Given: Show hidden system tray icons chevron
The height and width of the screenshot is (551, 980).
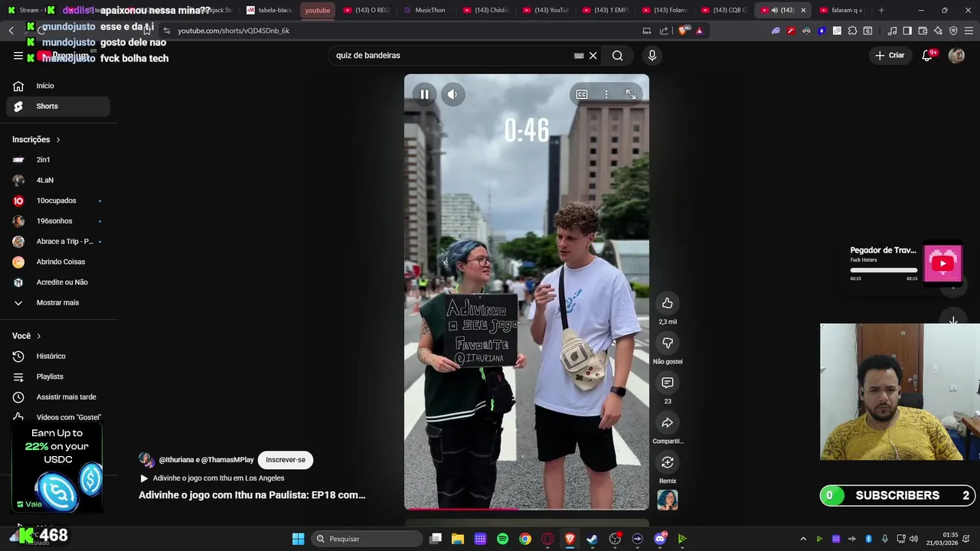Looking at the screenshot, I should coord(803,539).
